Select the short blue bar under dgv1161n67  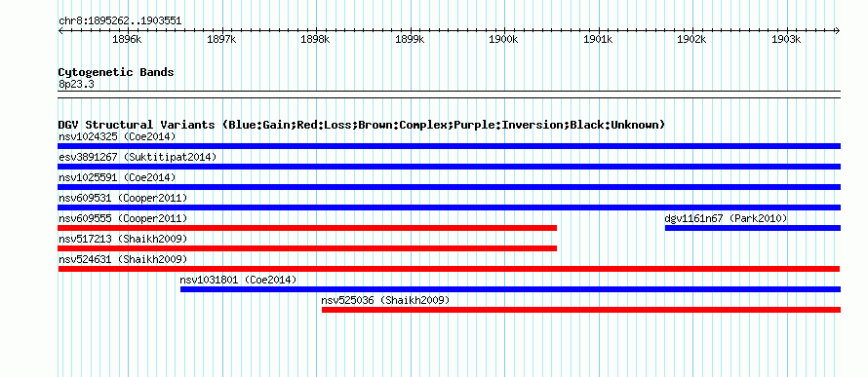753,228
